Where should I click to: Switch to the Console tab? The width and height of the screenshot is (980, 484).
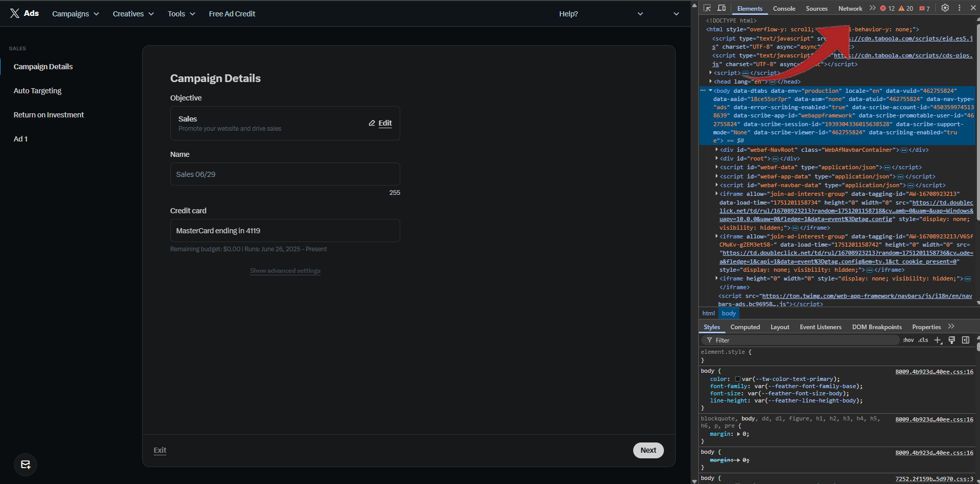click(784, 9)
